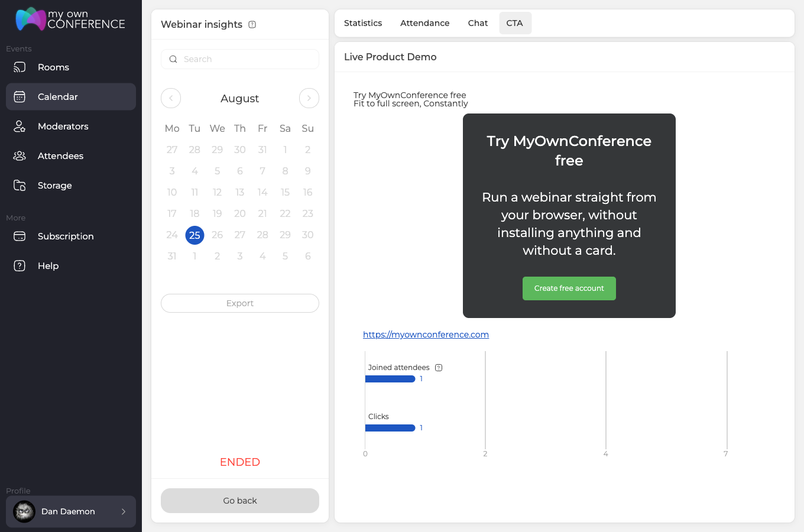The width and height of the screenshot is (804, 532).
Task: Click the search magnifier icon
Action: tap(173, 59)
